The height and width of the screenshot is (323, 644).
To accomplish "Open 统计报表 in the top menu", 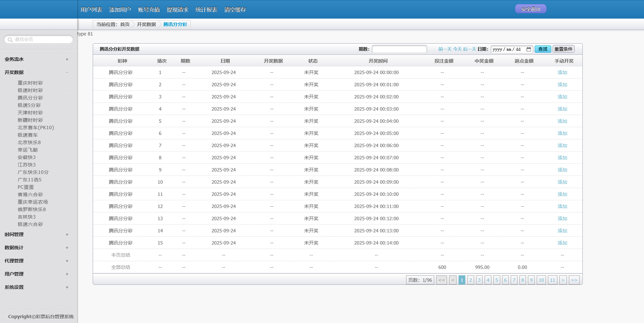I will click(x=206, y=10).
